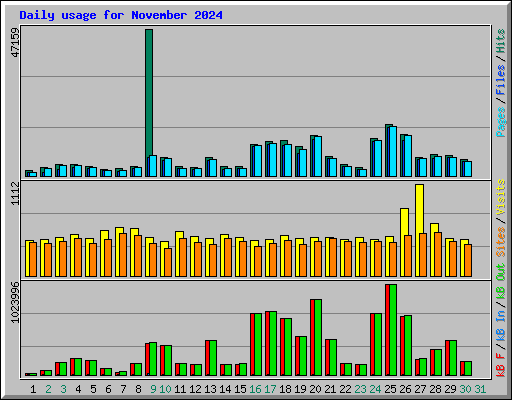Image resolution: width=512 pixels, height=400 pixels.
Task: Select the day 20 cyan pages bar
Action: (318, 157)
